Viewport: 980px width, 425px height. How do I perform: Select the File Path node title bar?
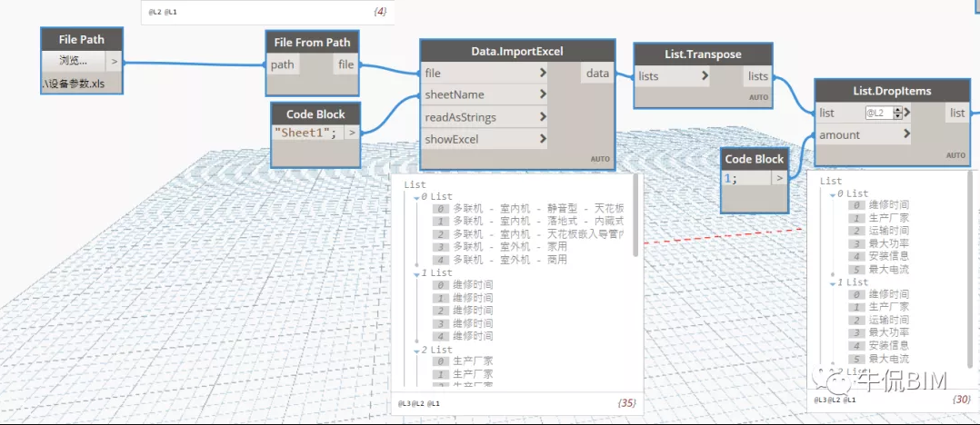(82, 39)
